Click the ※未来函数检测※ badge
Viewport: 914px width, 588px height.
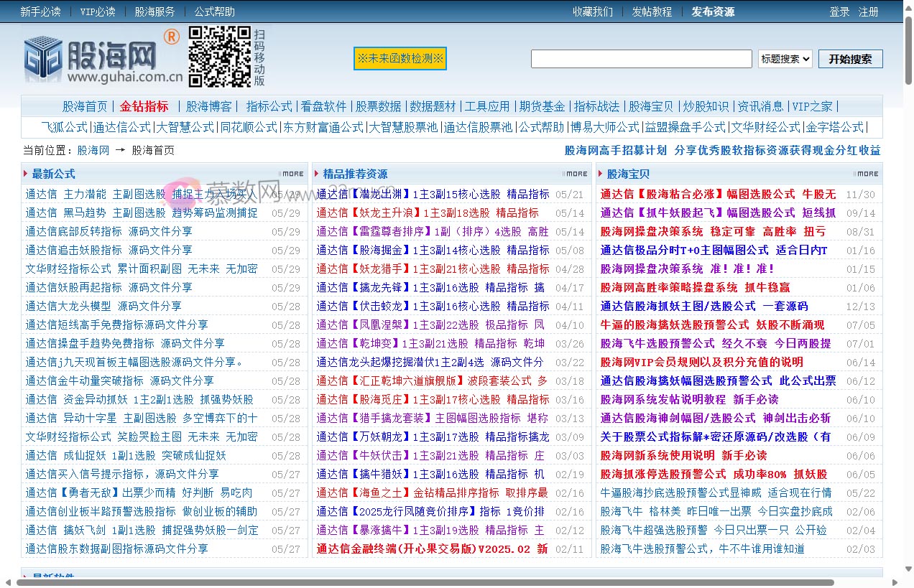400,59
